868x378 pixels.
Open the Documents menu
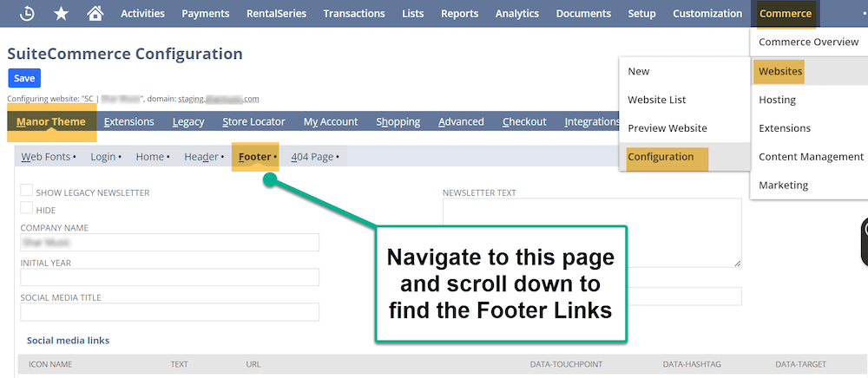[x=583, y=14]
